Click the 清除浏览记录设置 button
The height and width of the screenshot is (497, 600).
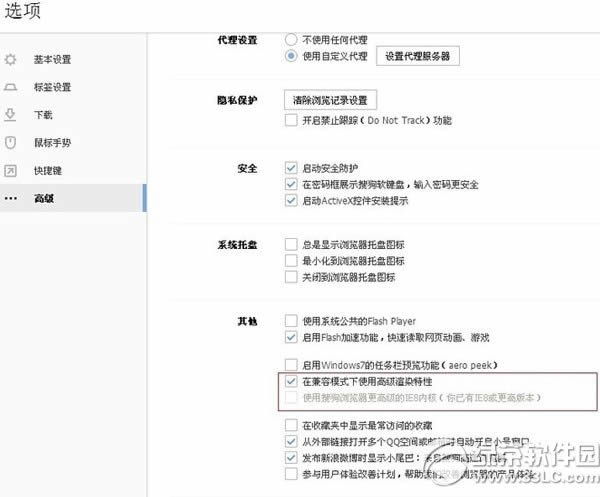(x=330, y=100)
